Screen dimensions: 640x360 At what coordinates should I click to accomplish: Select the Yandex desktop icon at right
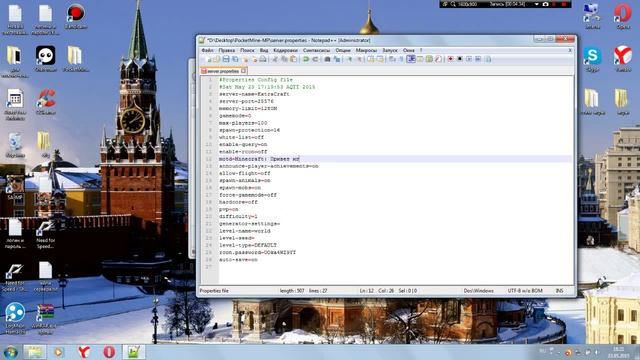tap(623, 59)
